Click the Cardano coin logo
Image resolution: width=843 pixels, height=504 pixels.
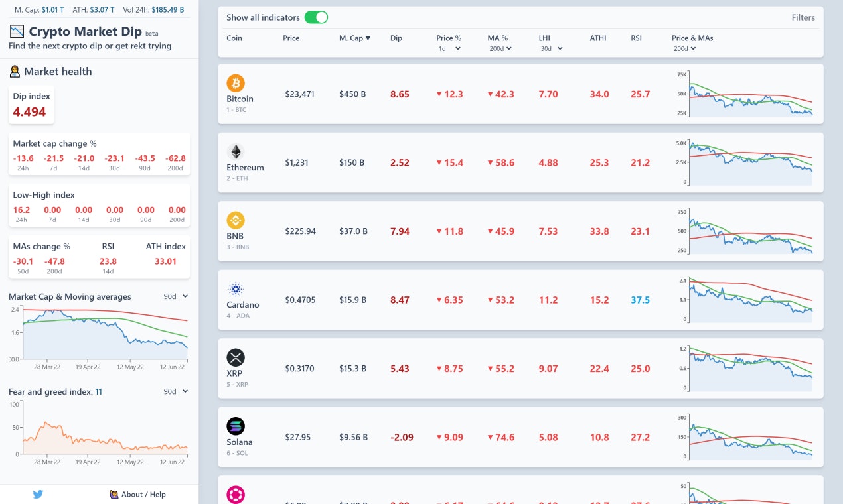[x=236, y=288]
